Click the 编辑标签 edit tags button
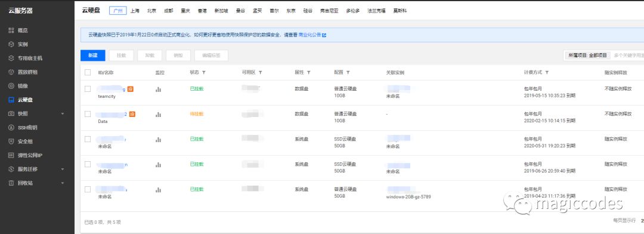Screen dimensions: 644x234 211,56
